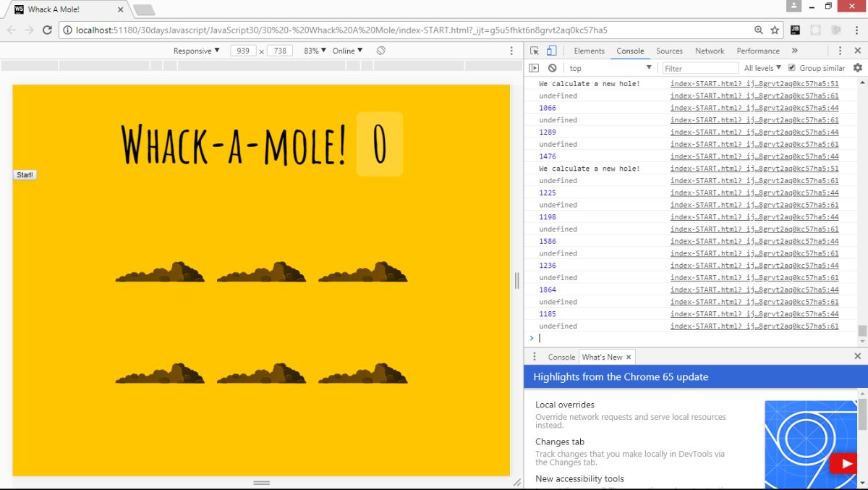Screen dimensions: 868x490
Task: Click the rotate screen icon in device toolbar
Action: (x=381, y=51)
